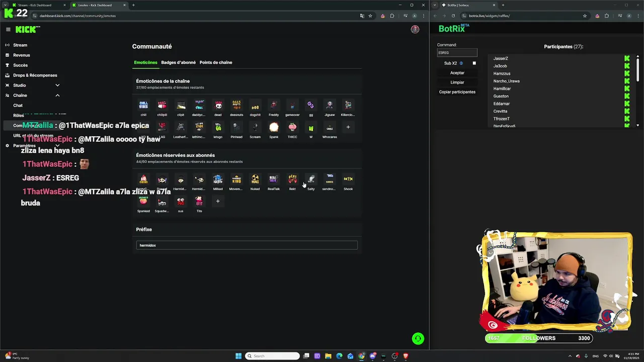Add a new channel emote slot
644x362 pixels.
[348, 127]
